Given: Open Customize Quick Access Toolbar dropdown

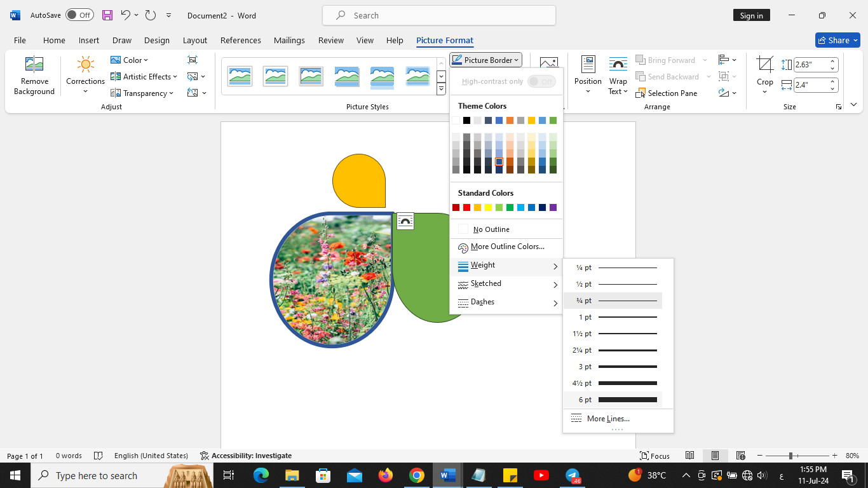Looking at the screenshot, I should coord(168,15).
